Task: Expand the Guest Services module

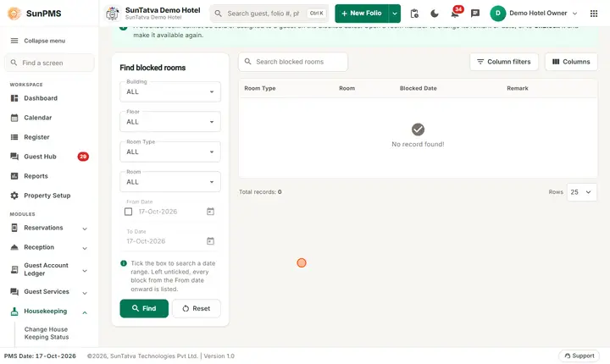Action: pyautogui.click(x=85, y=293)
